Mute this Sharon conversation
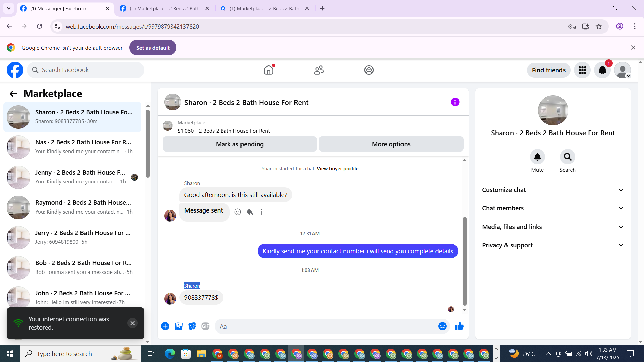This screenshot has width=644, height=362. [537, 157]
